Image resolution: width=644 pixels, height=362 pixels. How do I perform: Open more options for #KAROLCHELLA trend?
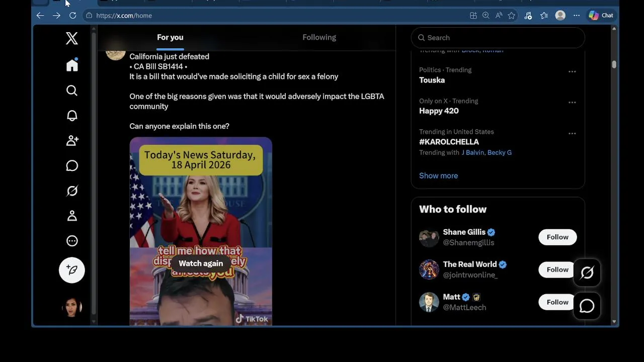click(572, 133)
